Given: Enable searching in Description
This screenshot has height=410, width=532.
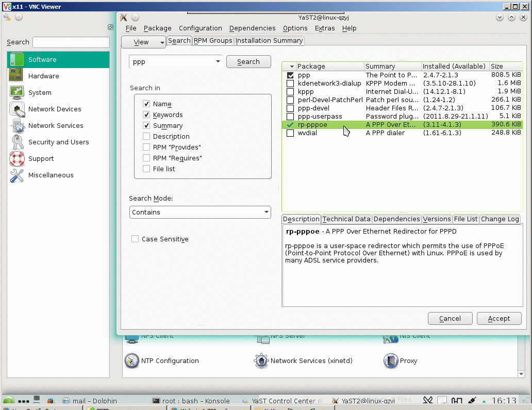Looking at the screenshot, I should [x=146, y=137].
